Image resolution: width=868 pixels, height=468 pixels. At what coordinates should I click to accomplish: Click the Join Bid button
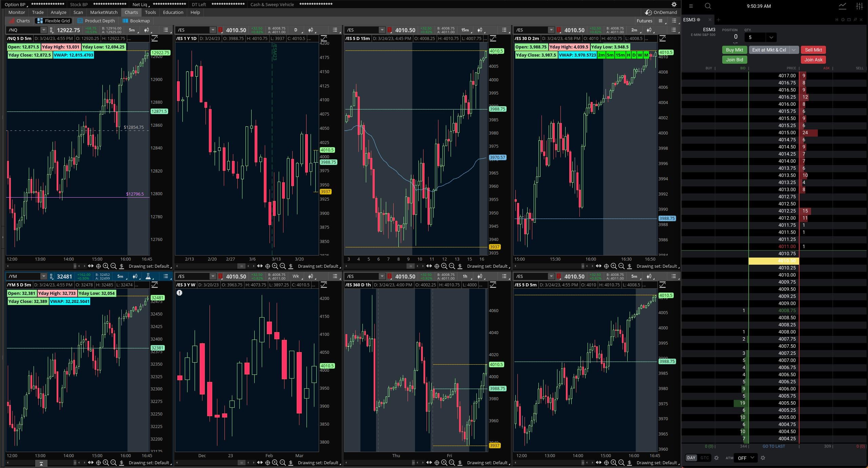pos(734,60)
